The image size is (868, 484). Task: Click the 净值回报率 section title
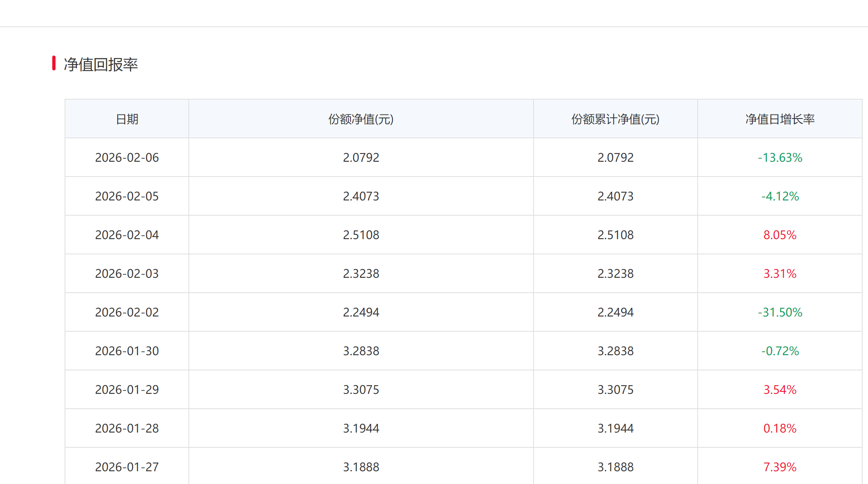tap(101, 65)
